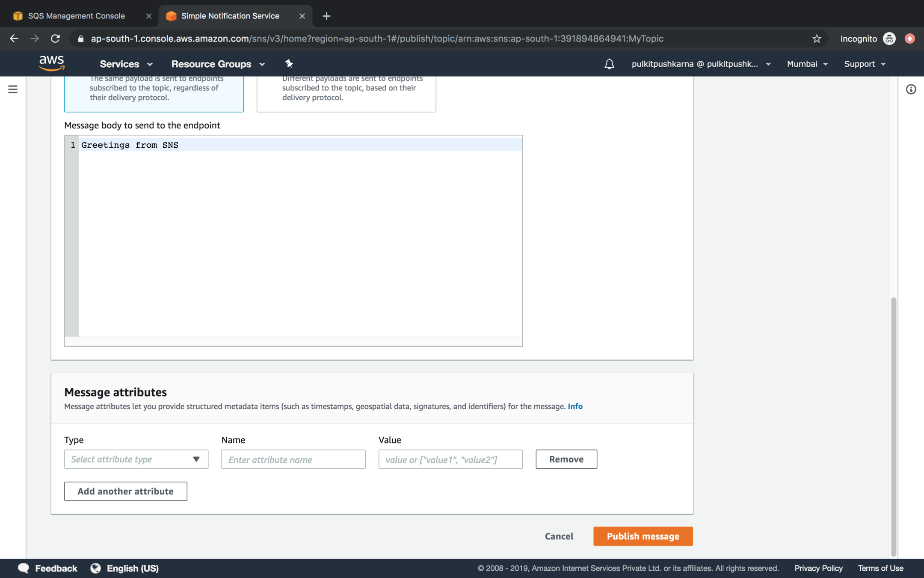
Task: Click the globe language icon
Action: coord(95,568)
